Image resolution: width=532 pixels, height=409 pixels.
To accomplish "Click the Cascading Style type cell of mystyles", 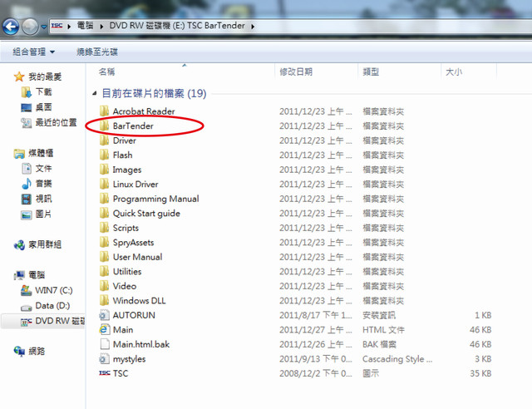I will 397,359.
